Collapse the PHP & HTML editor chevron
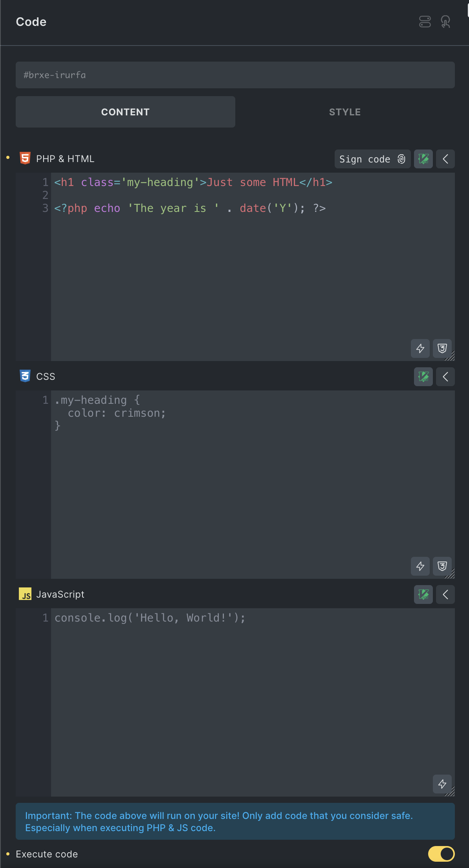This screenshot has height=868, width=469. 445,159
